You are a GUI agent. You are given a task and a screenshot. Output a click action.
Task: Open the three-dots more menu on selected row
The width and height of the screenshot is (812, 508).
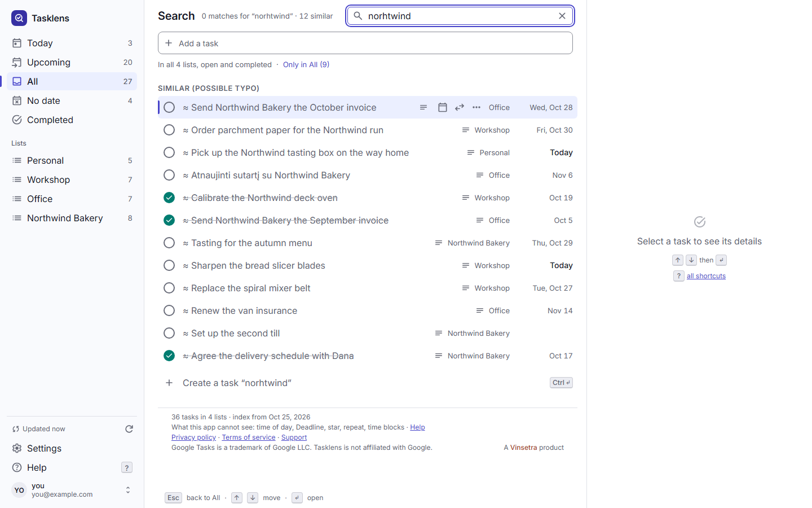pos(476,107)
